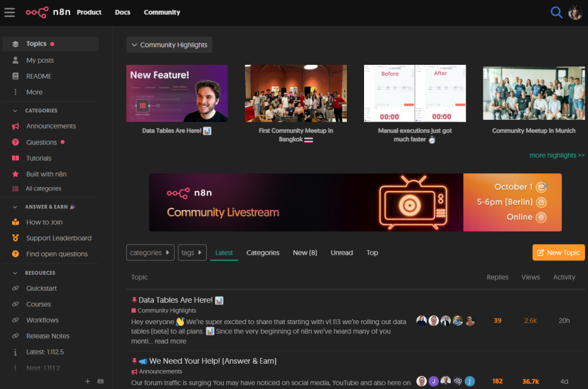
Task: Open the Bangkok Community Meetup thumbnail
Action: (296, 93)
